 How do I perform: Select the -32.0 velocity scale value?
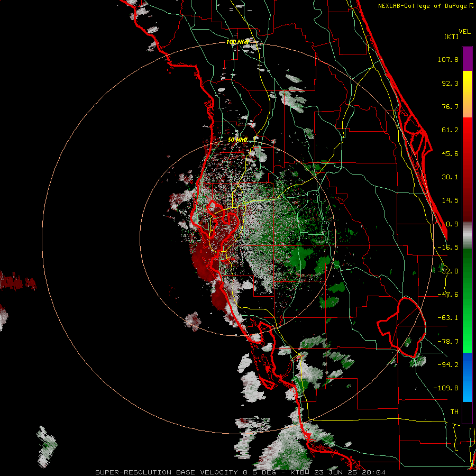click(x=448, y=271)
